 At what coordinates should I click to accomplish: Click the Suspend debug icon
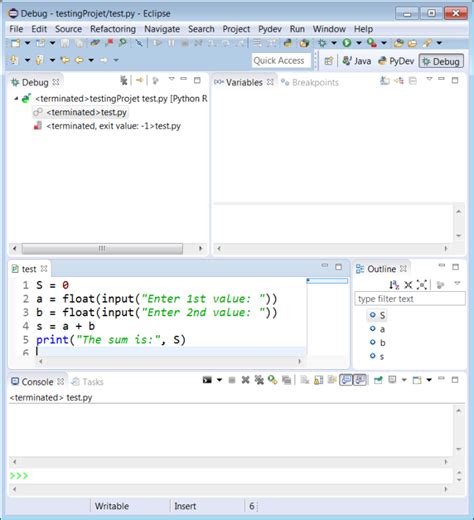pos(171,43)
